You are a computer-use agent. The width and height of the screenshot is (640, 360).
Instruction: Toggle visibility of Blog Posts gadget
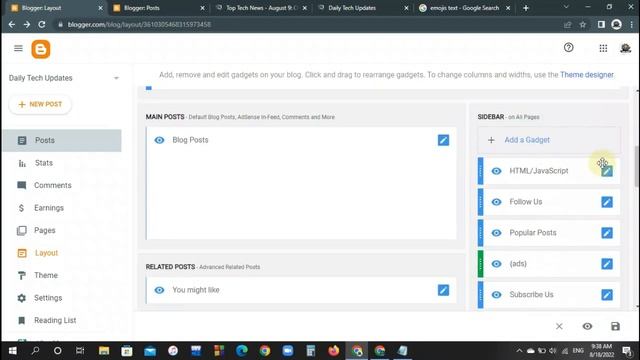pos(159,140)
